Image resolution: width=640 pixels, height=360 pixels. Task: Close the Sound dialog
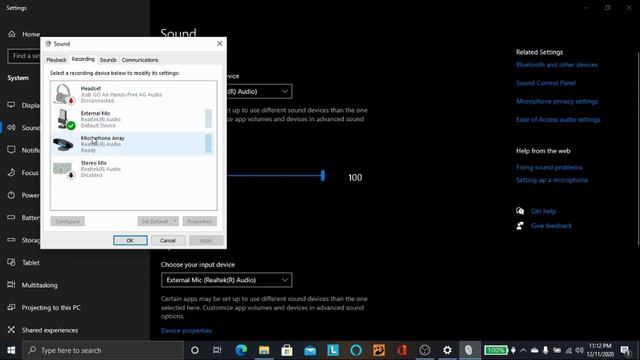[x=220, y=43]
